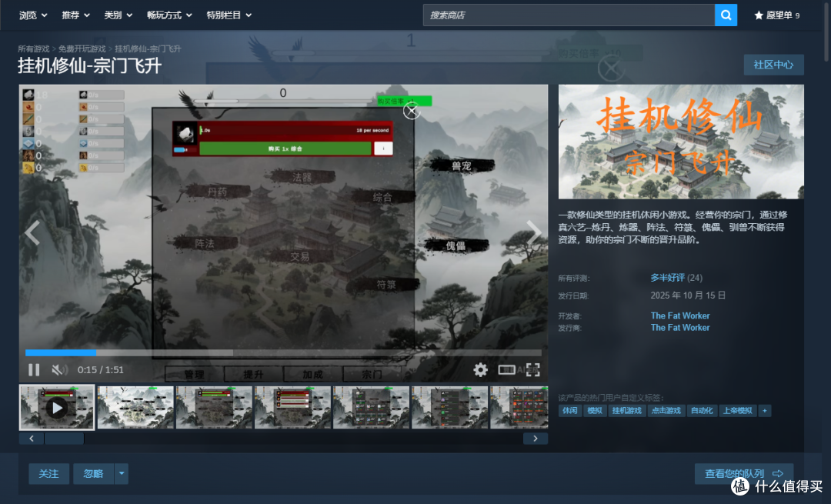This screenshot has height=504, width=831.
Task: Select the fourth screenshot thumbnail
Action: click(x=292, y=407)
